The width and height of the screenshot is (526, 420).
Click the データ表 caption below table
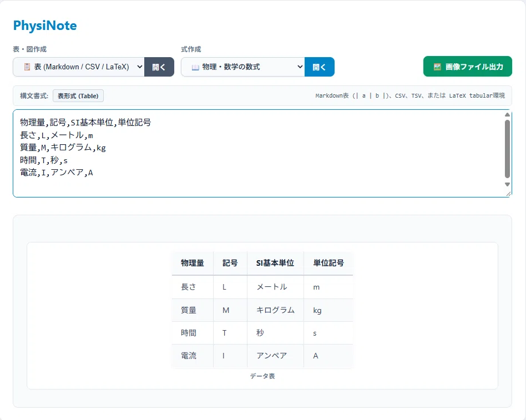tap(262, 376)
